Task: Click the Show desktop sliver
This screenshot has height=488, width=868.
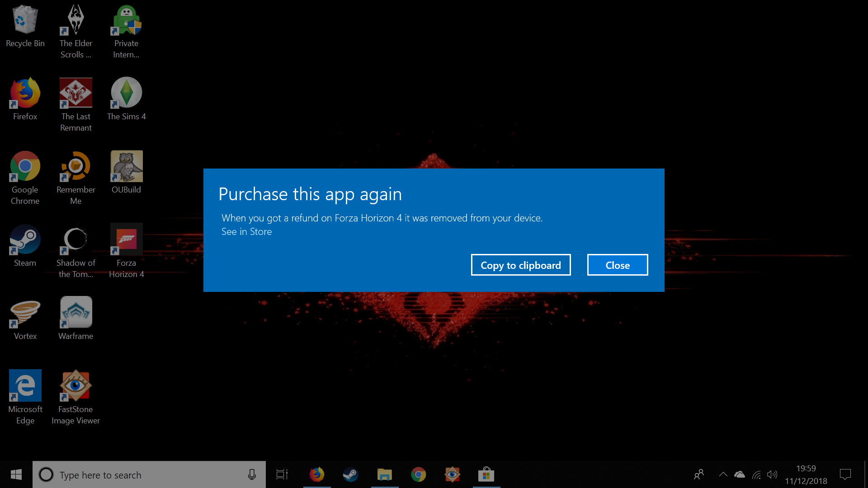Action: point(866,474)
